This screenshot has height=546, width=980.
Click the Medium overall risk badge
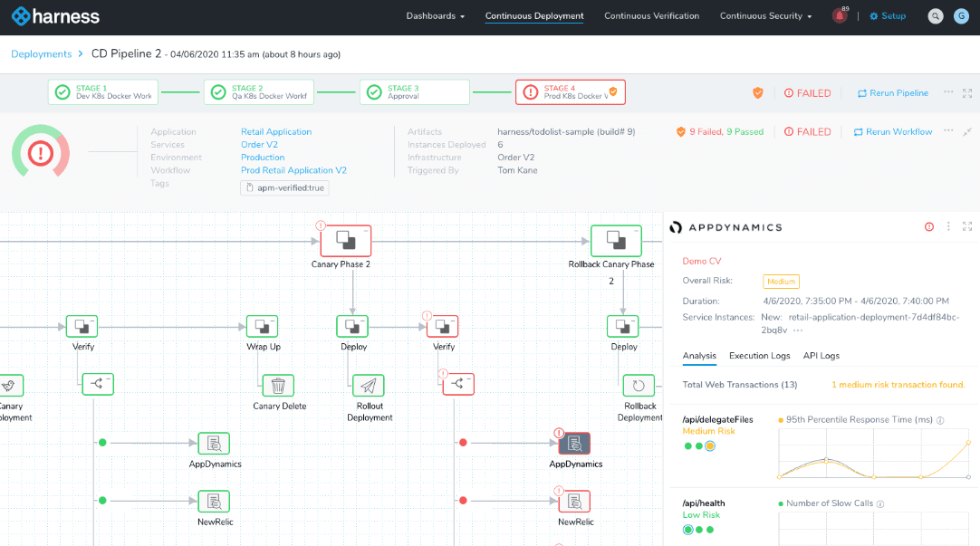coord(781,282)
